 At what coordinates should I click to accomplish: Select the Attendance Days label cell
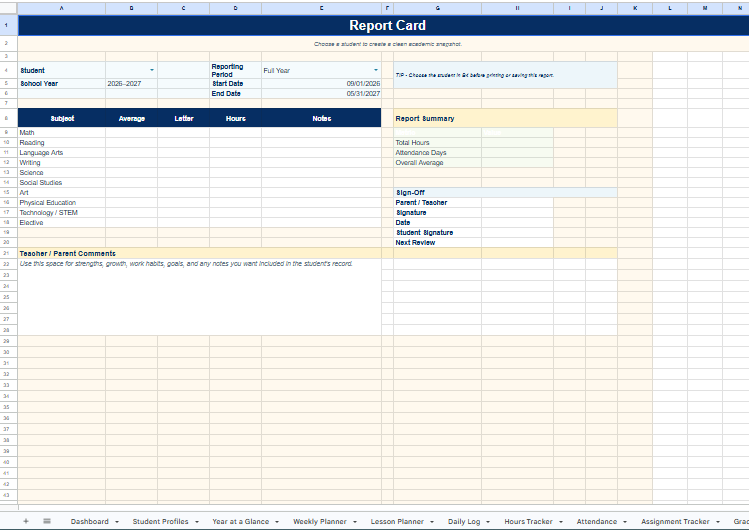pyautogui.click(x=438, y=152)
